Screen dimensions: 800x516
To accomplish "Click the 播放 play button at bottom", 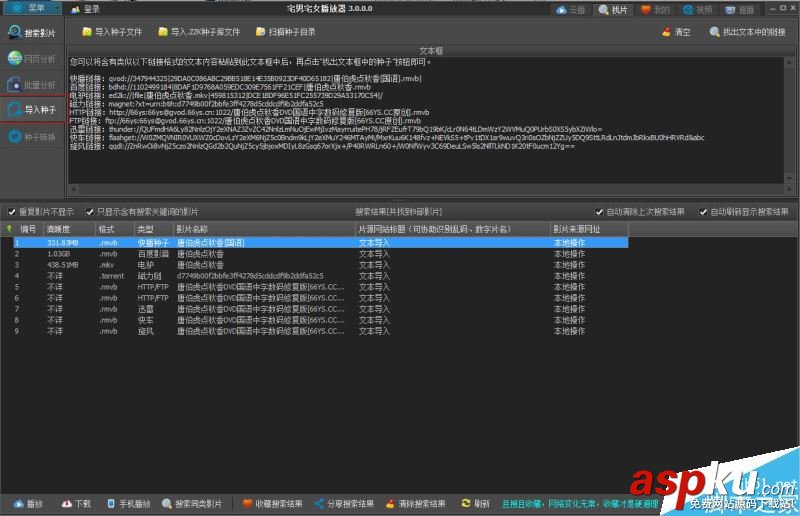I will [x=28, y=504].
